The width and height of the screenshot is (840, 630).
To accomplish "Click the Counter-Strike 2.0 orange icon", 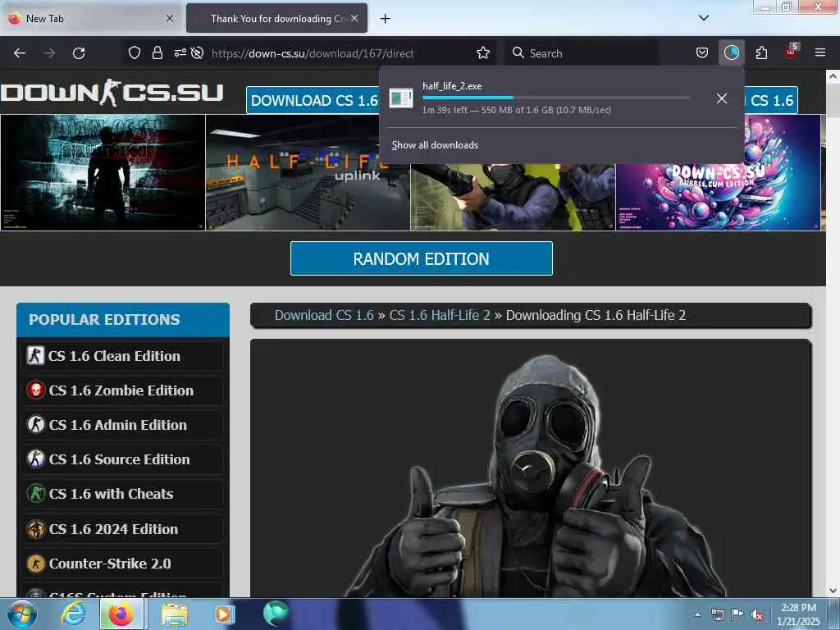I will tap(35, 564).
